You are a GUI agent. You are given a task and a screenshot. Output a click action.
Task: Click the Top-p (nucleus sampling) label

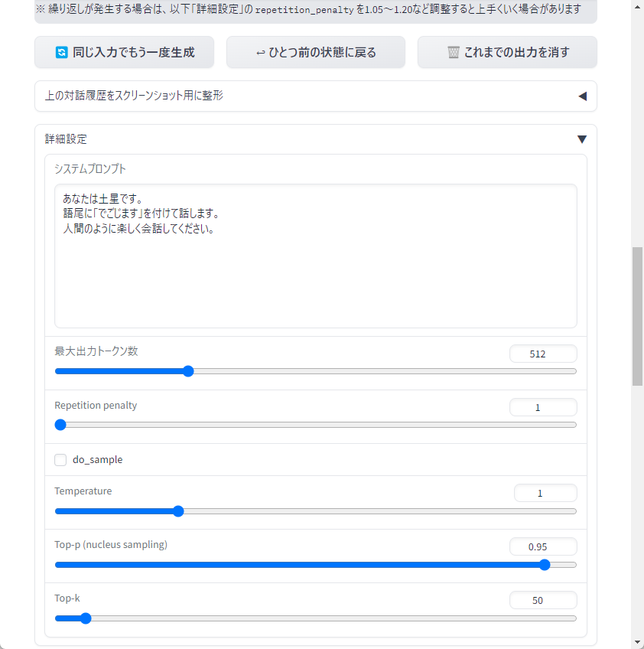[x=111, y=545]
